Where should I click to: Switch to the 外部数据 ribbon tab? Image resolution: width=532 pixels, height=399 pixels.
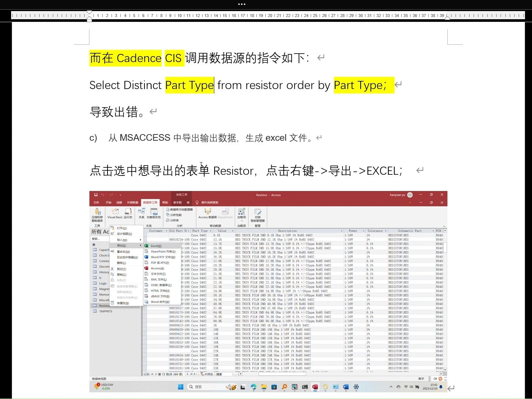tap(132, 202)
